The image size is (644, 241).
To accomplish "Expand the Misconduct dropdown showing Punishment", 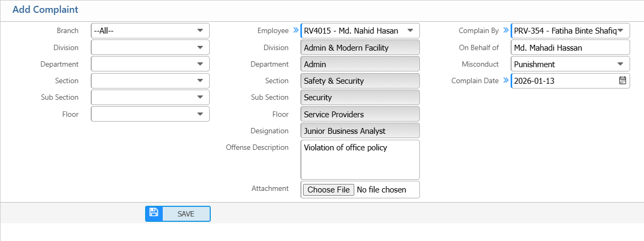I will point(570,64).
